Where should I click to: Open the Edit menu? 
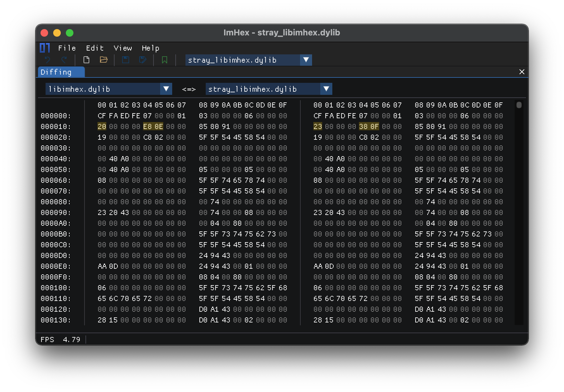(x=94, y=48)
